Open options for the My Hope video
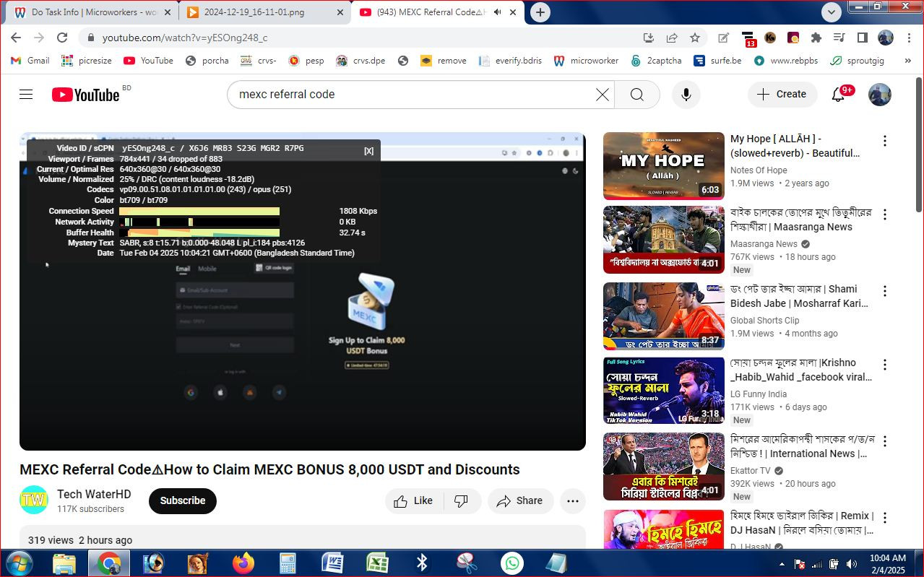Screen dimensions: 924x577 click(885, 141)
